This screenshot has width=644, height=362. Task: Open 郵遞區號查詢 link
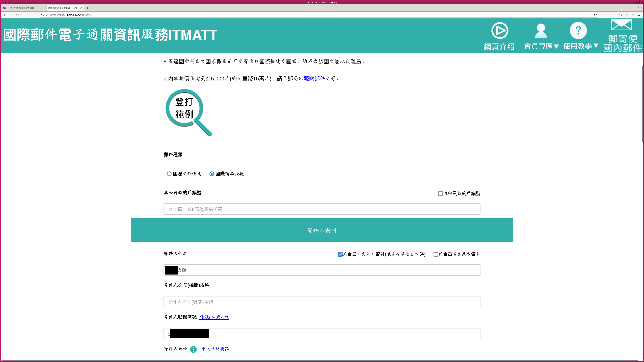(214, 317)
